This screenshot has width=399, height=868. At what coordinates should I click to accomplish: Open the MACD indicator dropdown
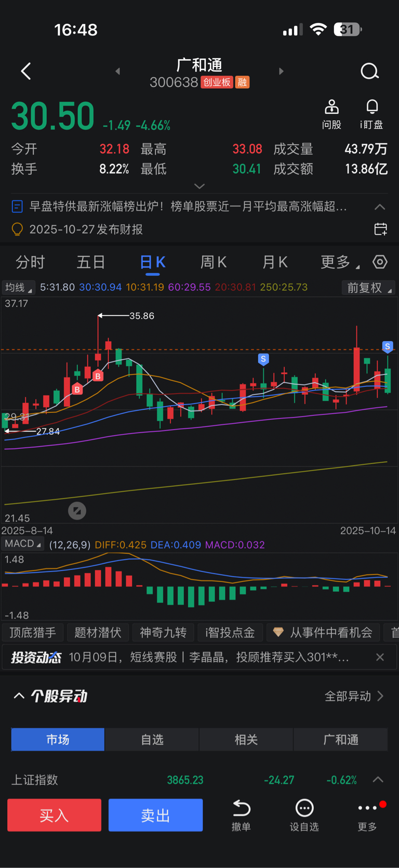pyautogui.click(x=22, y=544)
